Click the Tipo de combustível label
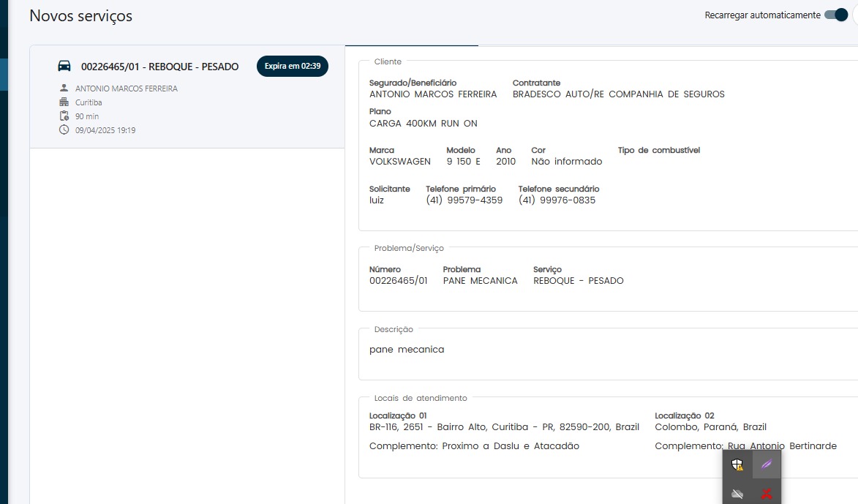The width and height of the screenshot is (858, 504). point(659,150)
